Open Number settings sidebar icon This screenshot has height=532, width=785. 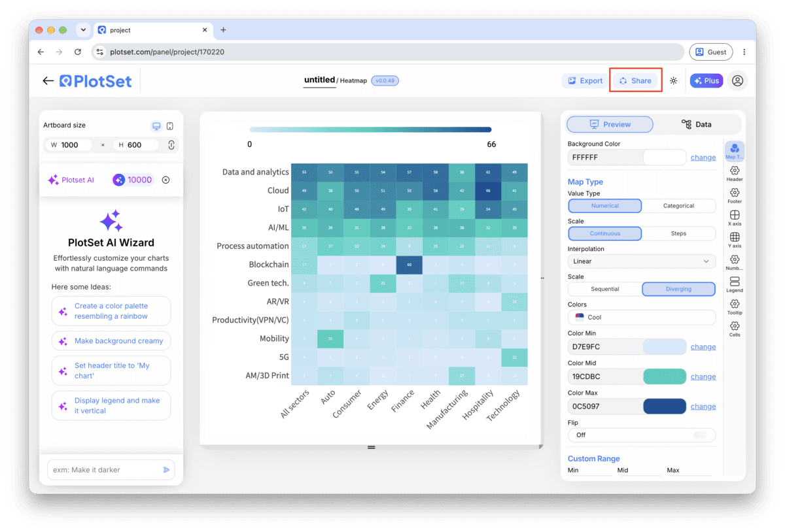tap(735, 263)
